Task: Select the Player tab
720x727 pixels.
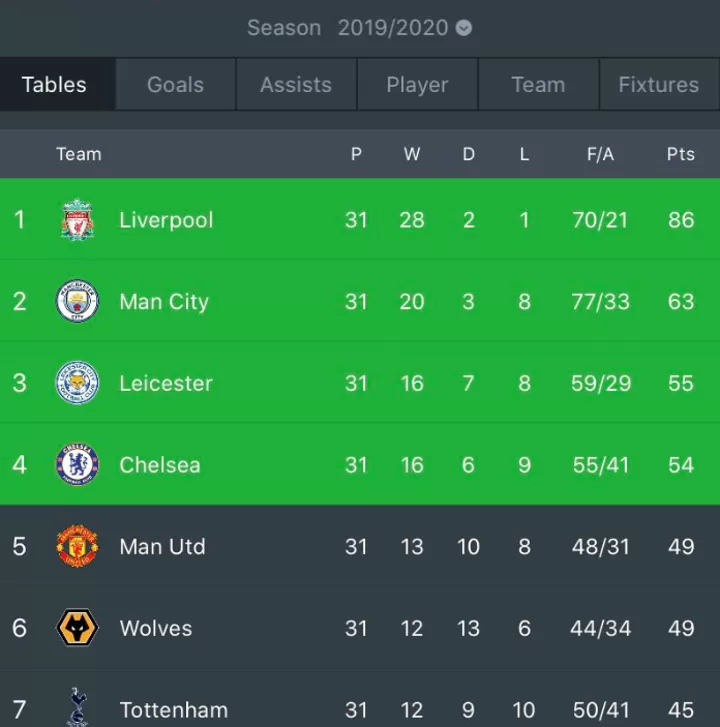Action: point(417,84)
